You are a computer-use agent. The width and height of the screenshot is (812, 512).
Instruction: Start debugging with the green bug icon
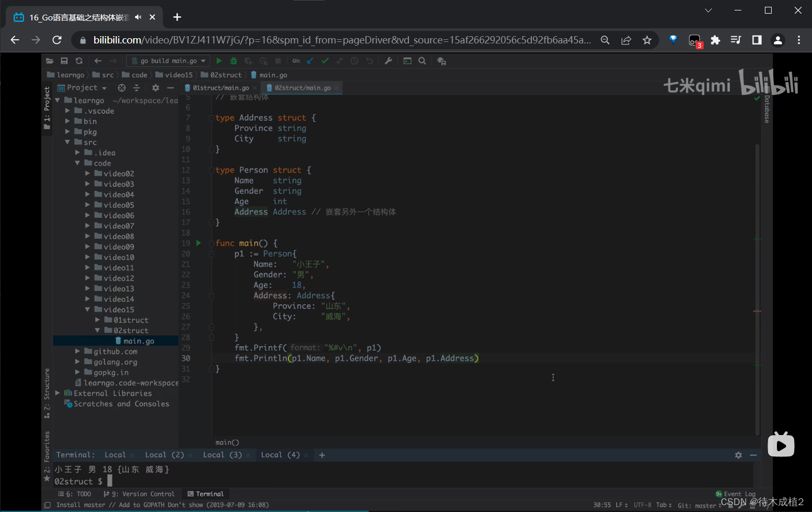point(233,61)
